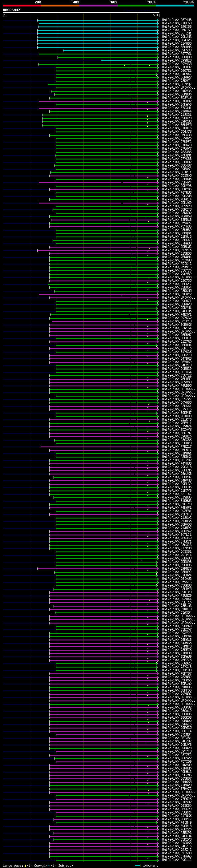Select the UniRef100_A1AW44 label
This screenshot has height=868, width=197.
[177, 111]
